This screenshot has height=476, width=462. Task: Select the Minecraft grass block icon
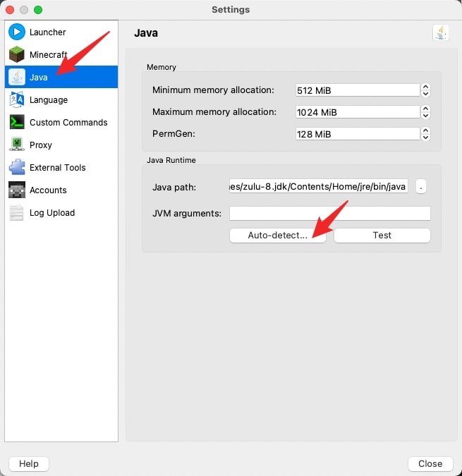(17, 54)
